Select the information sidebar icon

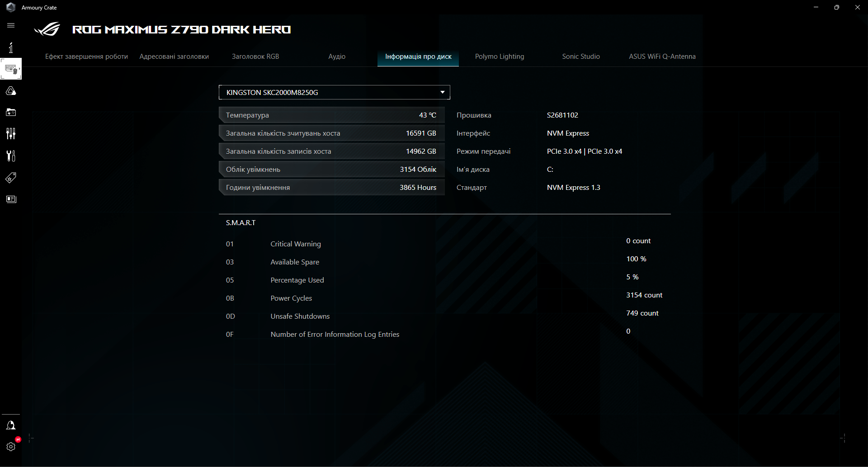pos(11,47)
